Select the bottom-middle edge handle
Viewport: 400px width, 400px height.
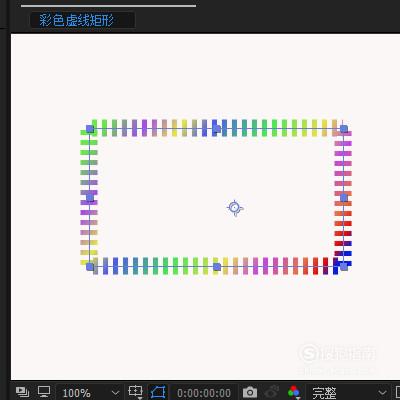pyautogui.click(x=217, y=267)
